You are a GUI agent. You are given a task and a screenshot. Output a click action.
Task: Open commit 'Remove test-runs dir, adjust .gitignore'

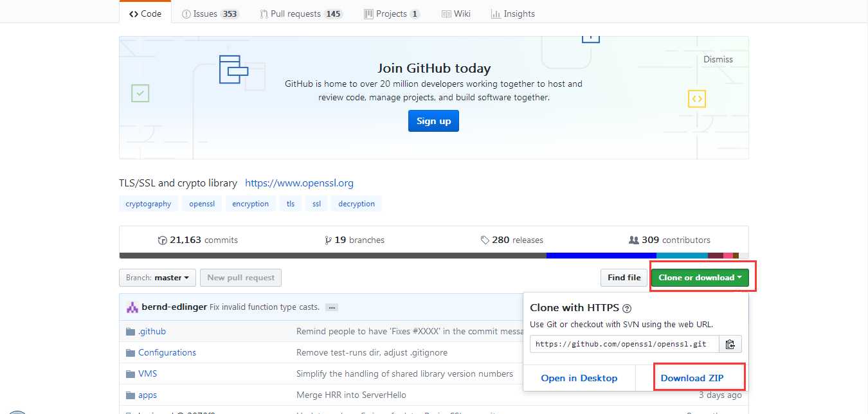(x=372, y=352)
